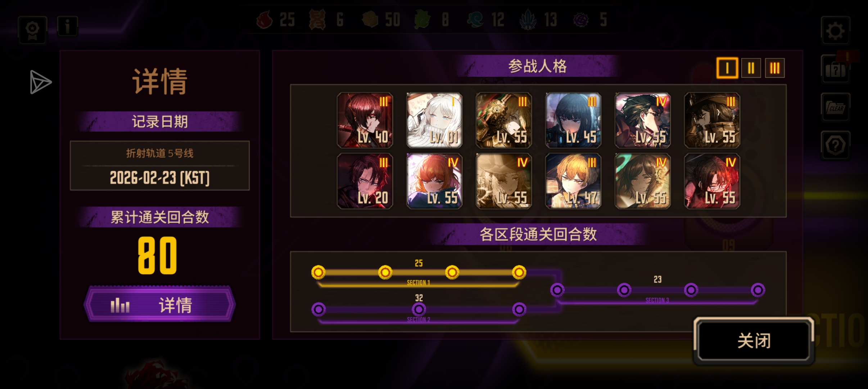The width and height of the screenshot is (868, 389).
Task: Click the last Section 3 purple node
Action: [758, 290]
